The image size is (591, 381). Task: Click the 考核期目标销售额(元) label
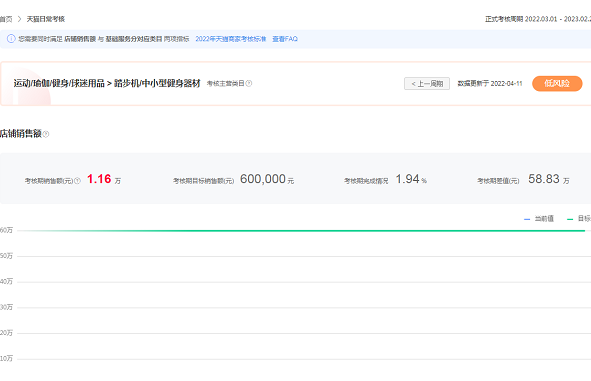(204, 181)
